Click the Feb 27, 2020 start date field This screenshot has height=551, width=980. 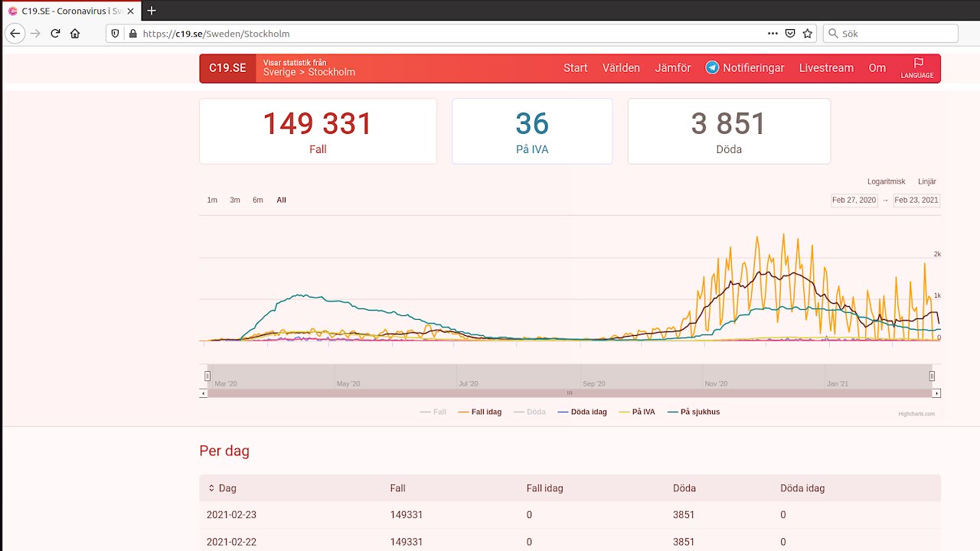pos(854,201)
